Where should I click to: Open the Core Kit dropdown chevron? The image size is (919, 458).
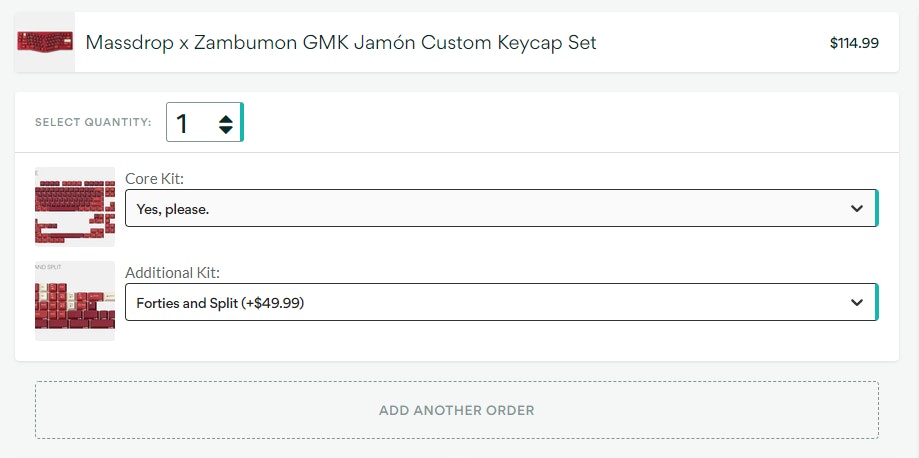[x=856, y=208]
